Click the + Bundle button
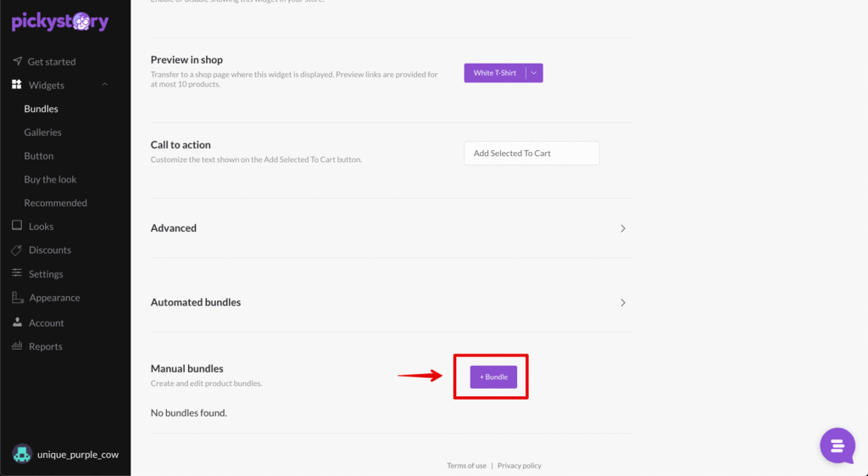 tap(493, 377)
